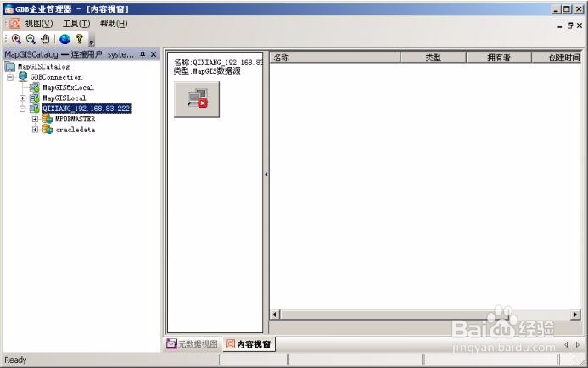The width and height of the screenshot is (588, 368).
Task: Click the MapGIS6xLocal data source icon
Action: tap(35, 87)
